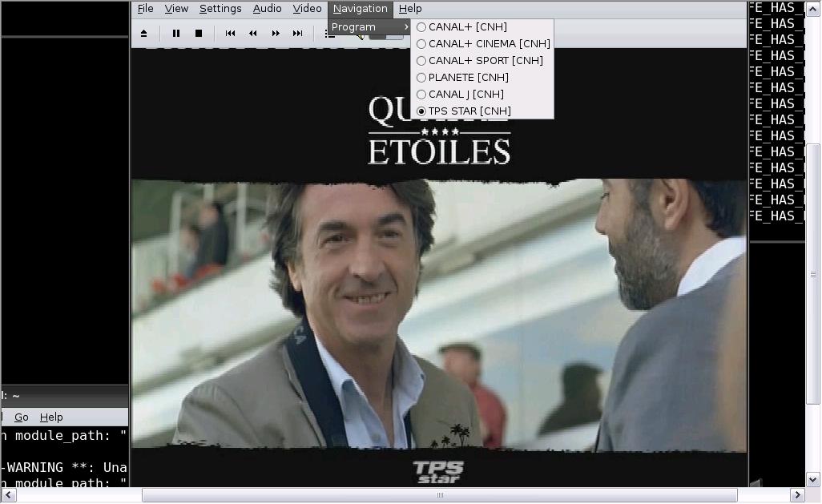
Task: Click the vertical scrollbar down arrow
Action: tap(813, 479)
